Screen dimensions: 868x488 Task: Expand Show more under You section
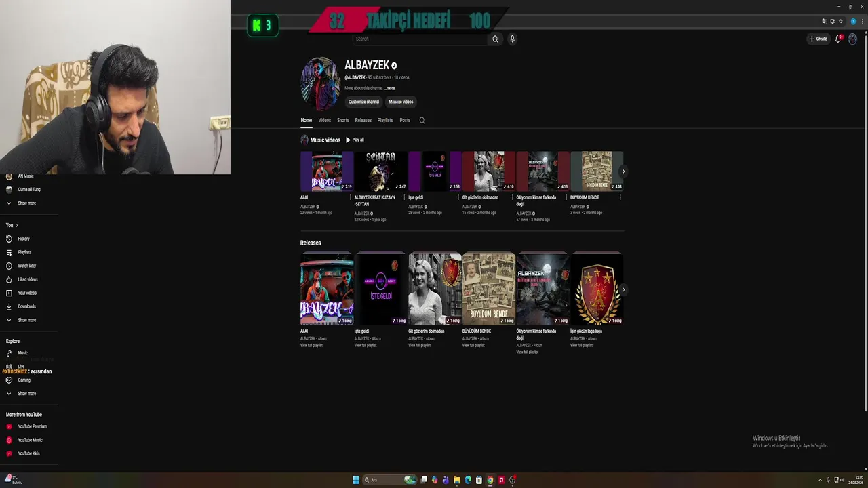point(28,320)
